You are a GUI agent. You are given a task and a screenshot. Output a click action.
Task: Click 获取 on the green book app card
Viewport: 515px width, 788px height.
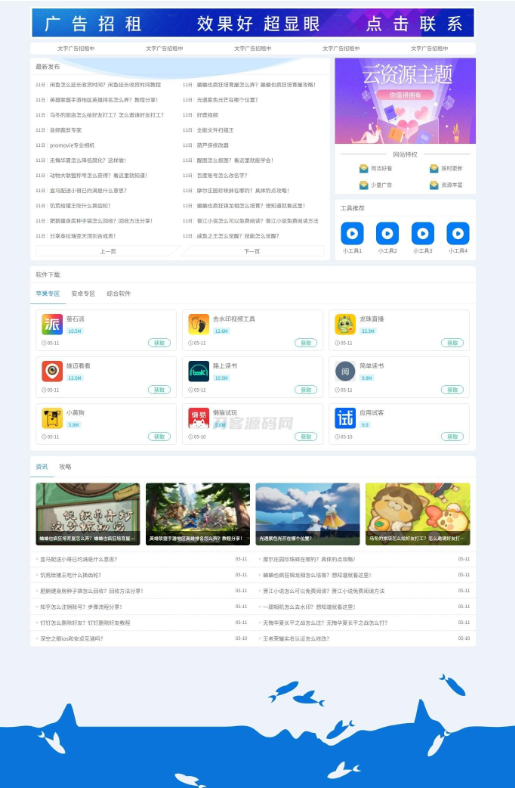[306, 389]
